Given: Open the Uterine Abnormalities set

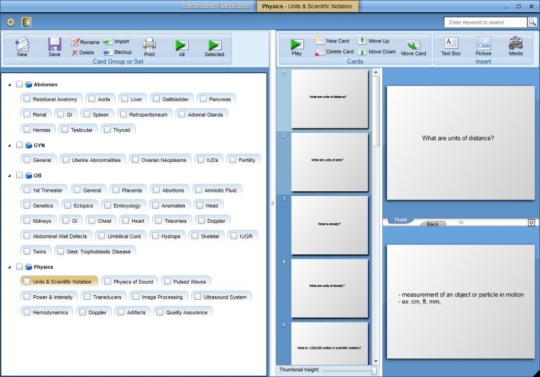Looking at the screenshot, I should (93, 160).
